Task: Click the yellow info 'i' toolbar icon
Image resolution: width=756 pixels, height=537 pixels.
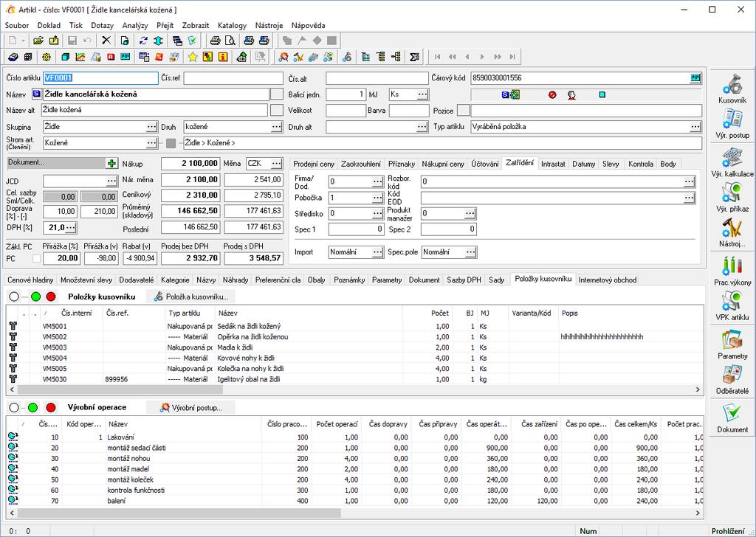Action: click(223, 58)
